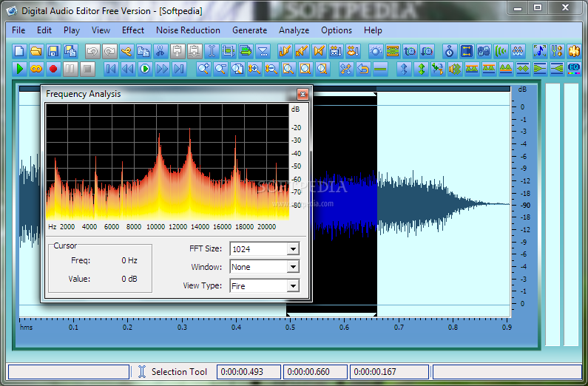
Task: Click the green horizontal line silence icon
Action: (x=380, y=69)
